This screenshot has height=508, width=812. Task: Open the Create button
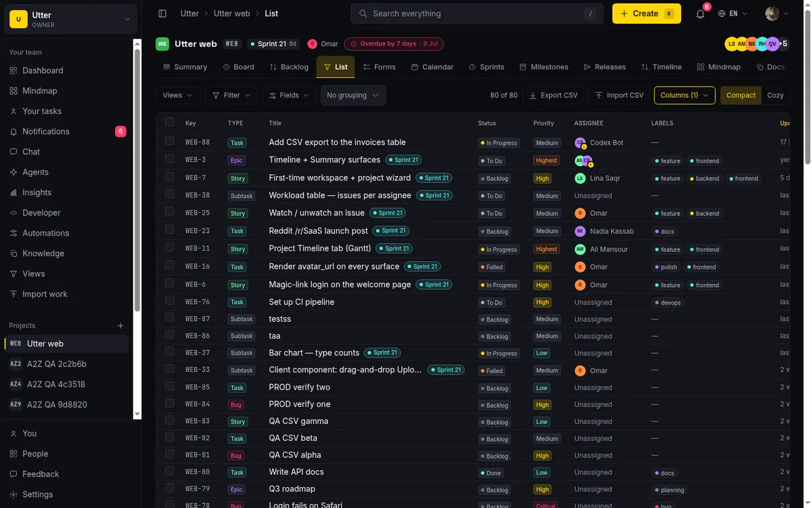click(647, 14)
